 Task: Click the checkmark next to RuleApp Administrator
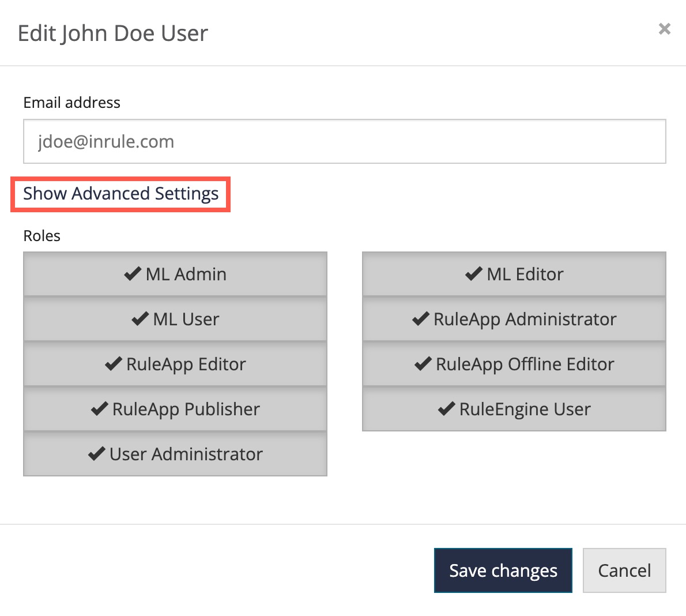point(420,318)
